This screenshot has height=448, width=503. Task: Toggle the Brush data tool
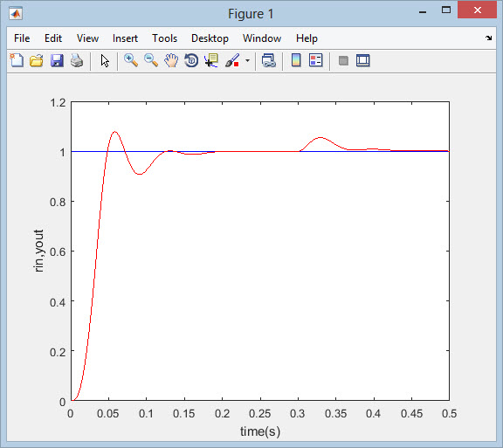click(232, 60)
